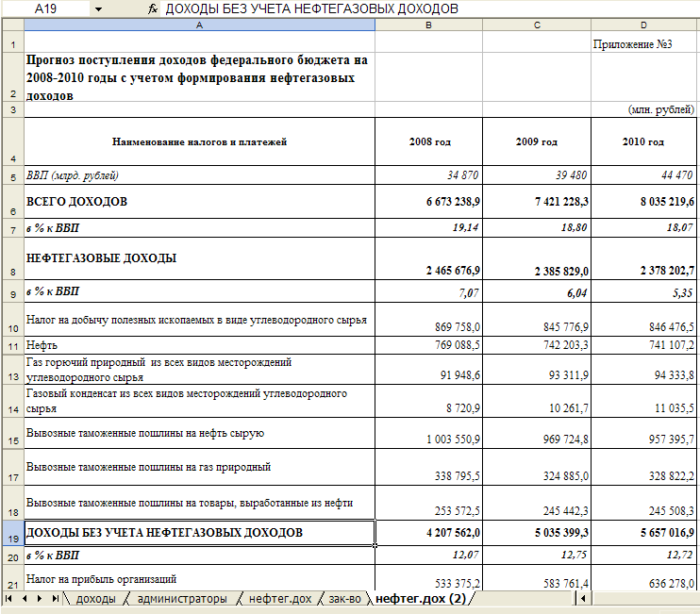Screen dimensions: 700x614
Task: Switch to the нефтег.дох sheet tab
Action: (280, 599)
